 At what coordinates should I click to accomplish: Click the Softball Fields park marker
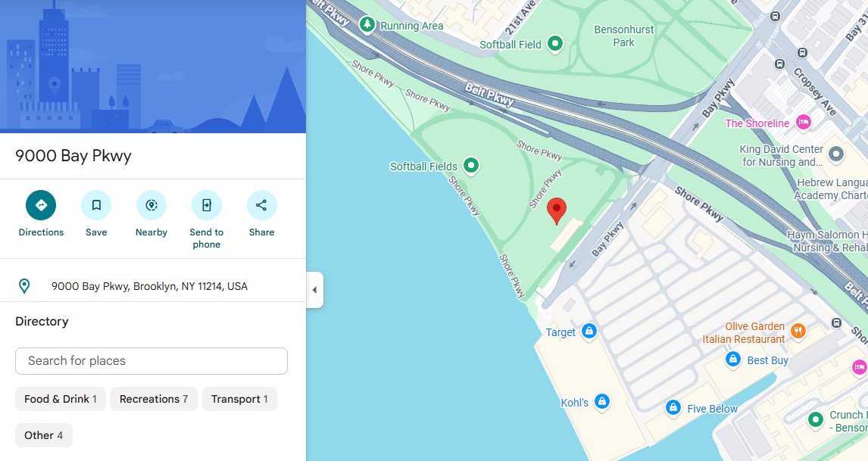[x=471, y=166]
